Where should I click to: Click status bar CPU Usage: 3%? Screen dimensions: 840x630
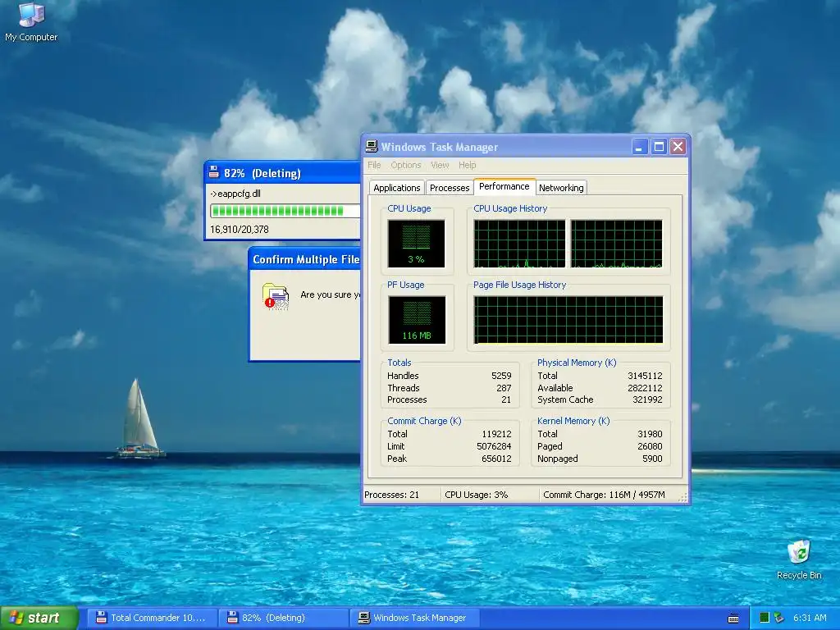tap(477, 495)
